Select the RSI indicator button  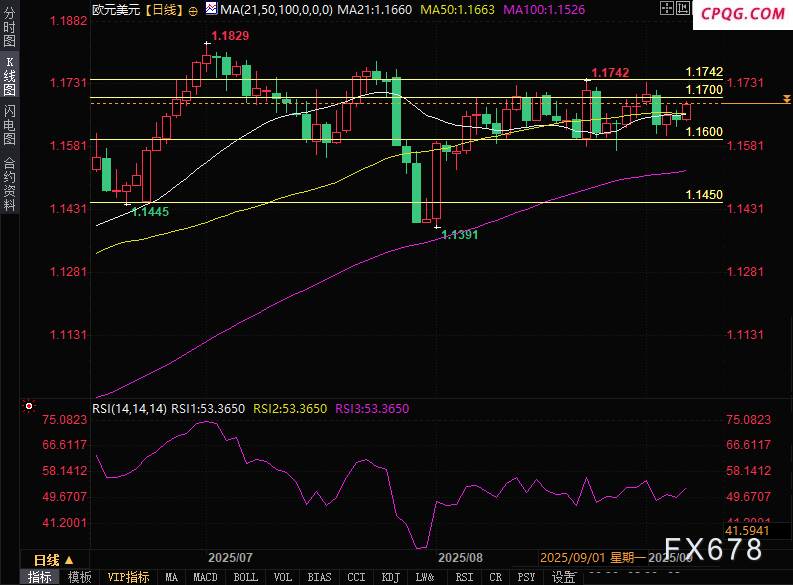coord(464,577)
